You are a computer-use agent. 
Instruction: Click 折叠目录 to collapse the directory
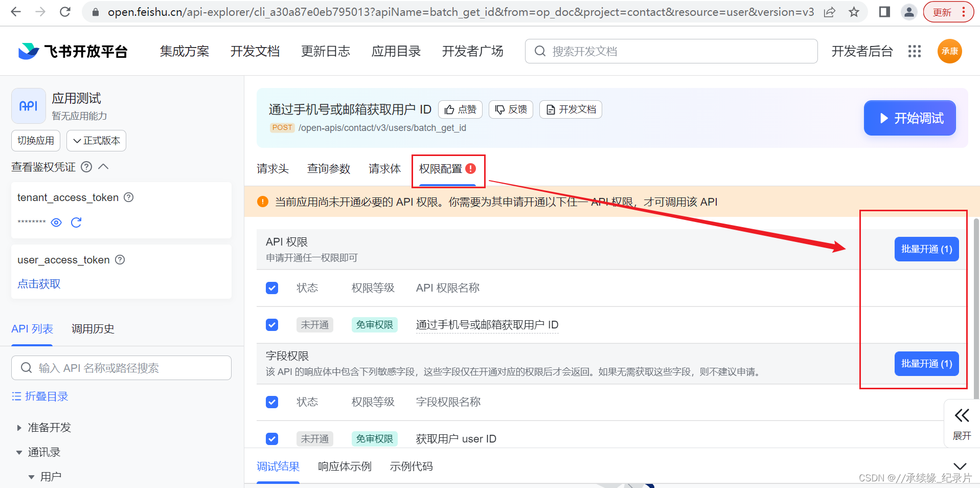[40, 396]
